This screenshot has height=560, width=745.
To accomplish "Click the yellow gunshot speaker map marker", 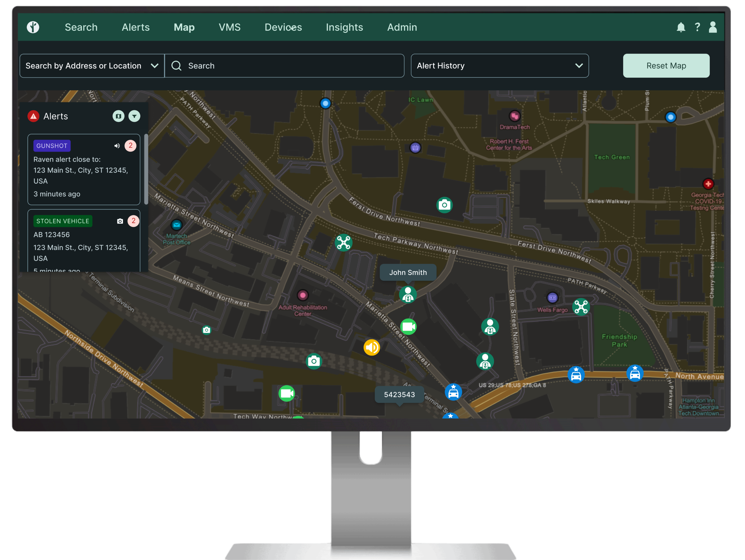I will 372,347.
